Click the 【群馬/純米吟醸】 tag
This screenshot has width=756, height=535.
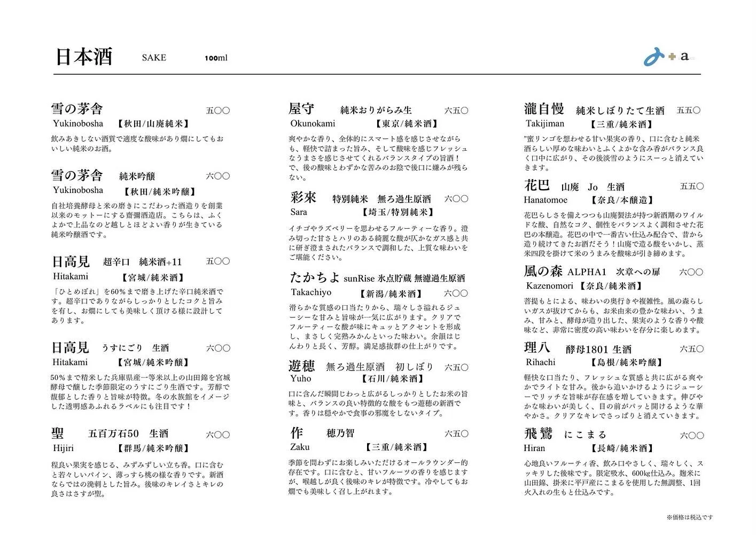coord(153,448)
